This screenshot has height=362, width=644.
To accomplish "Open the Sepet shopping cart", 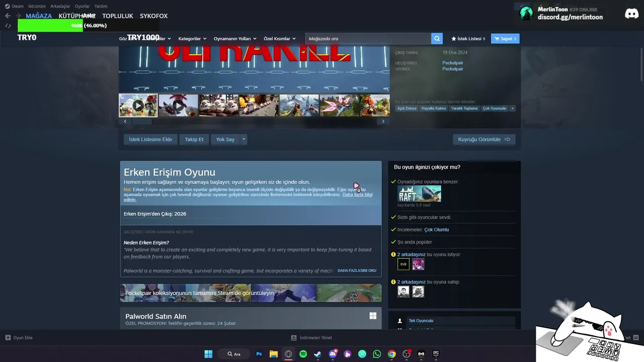I will pos(505,39).
